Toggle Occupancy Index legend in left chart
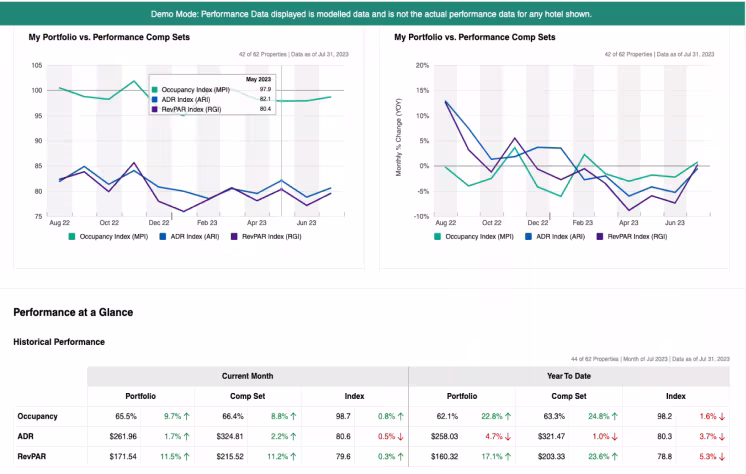746x474 pixels. [108, 237]
